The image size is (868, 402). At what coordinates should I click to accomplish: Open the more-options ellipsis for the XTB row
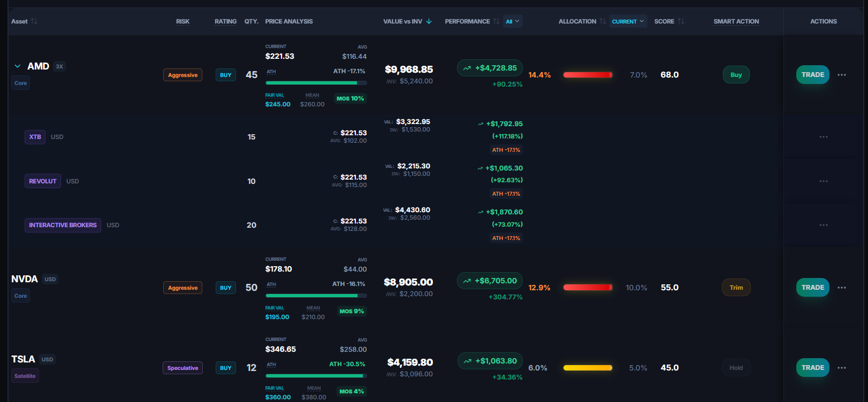(x=824, y=137)
